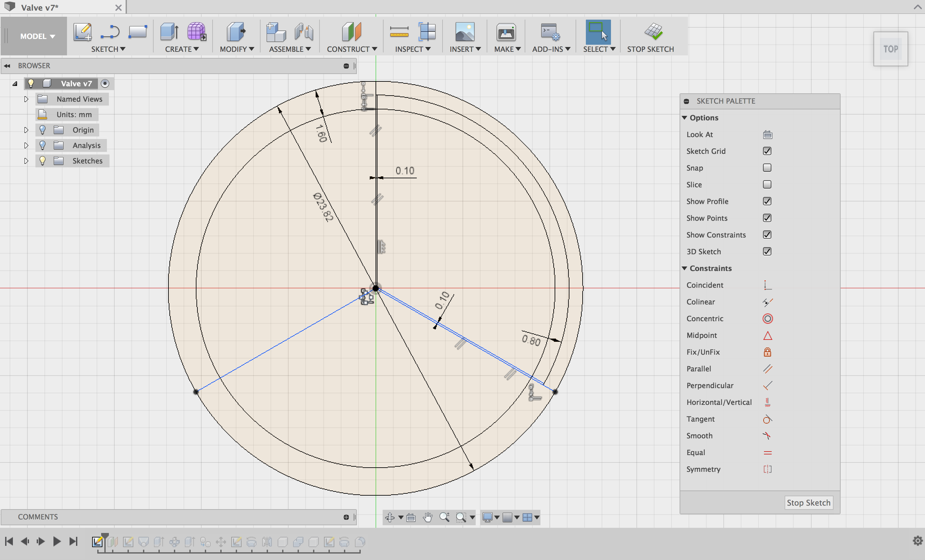The width and height of the screenshot is (925, 560).
Task: Select the Insert image icon
Action: click(465, 32)
